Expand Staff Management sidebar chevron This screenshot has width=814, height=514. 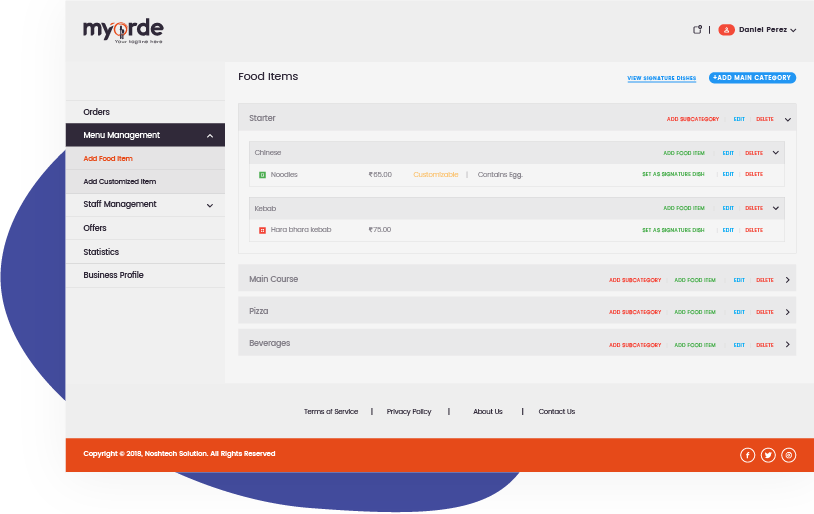(x=210, y=206)
